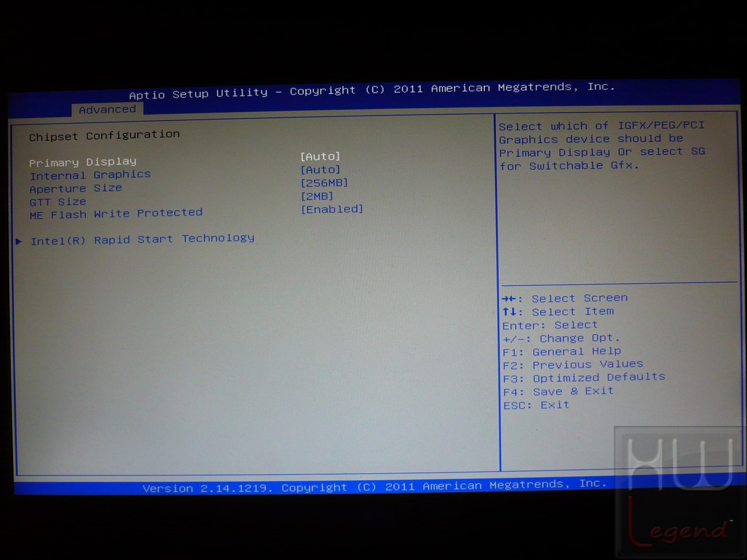Toggle ME Flash Write Protected [Enabled] value
This screenshot has height=560, width=747.
332,209
